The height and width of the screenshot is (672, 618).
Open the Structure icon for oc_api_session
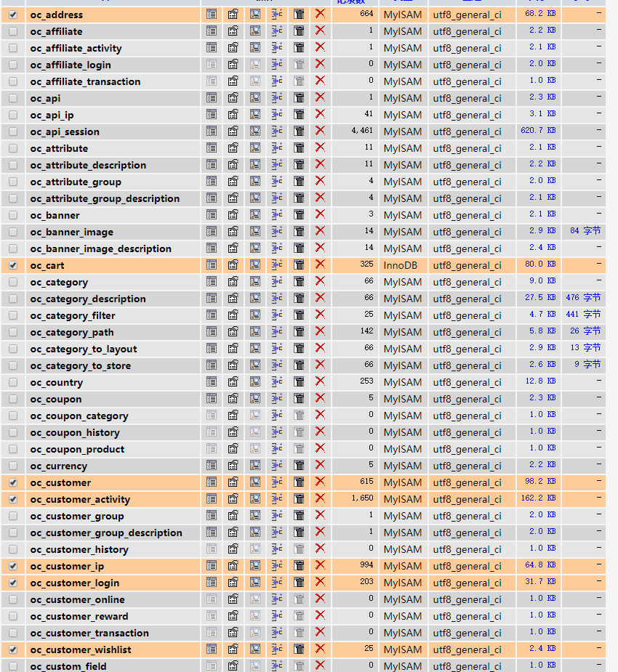[x=233, y=131]
